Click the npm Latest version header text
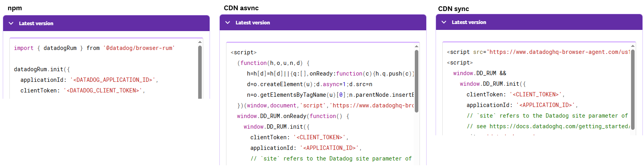 pos(36,24)
